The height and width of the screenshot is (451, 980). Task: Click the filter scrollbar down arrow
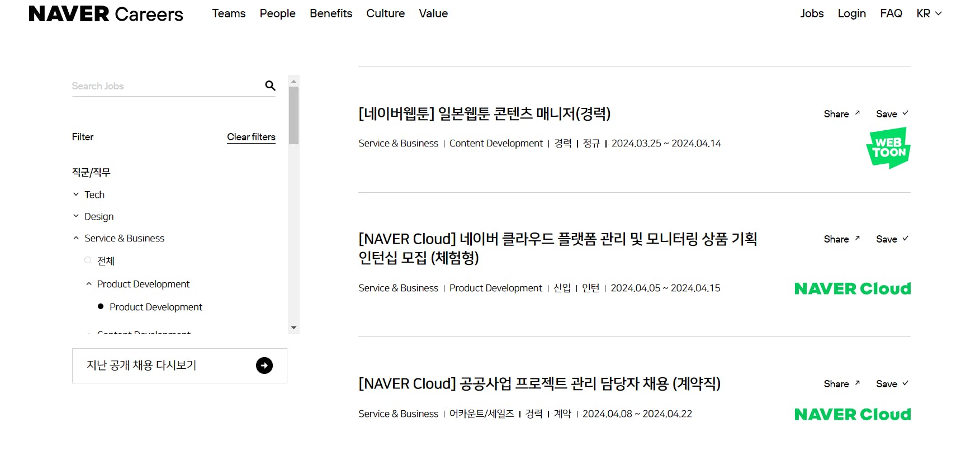point(293,328)
